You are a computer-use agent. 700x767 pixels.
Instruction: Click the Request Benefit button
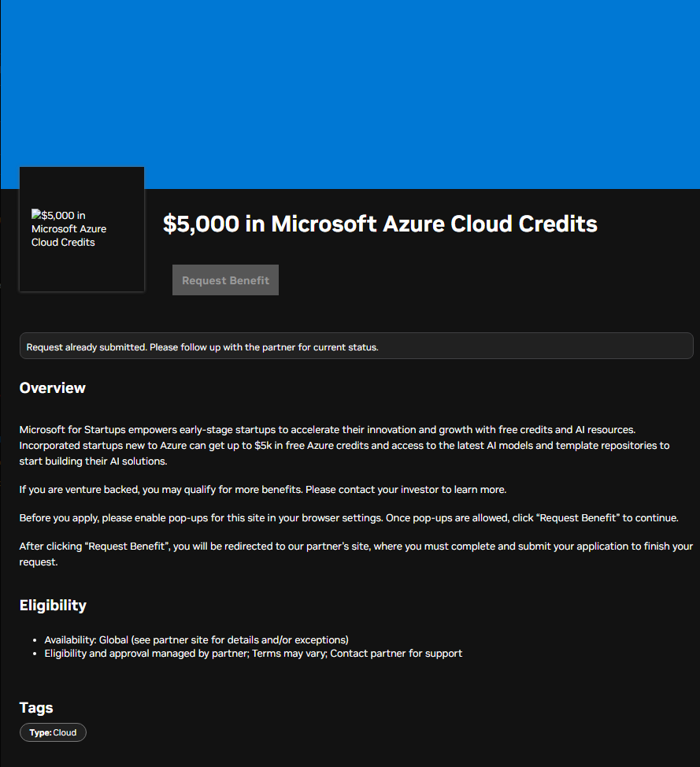coord(225,280)
